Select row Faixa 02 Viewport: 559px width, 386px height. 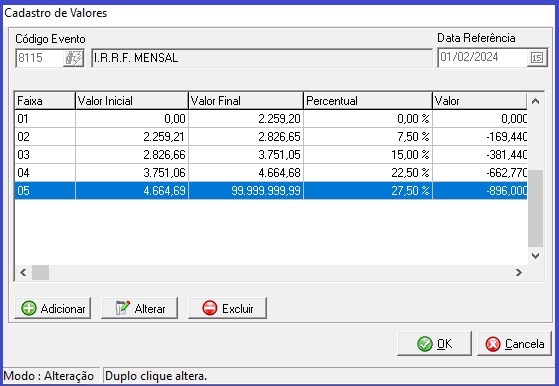271,137
